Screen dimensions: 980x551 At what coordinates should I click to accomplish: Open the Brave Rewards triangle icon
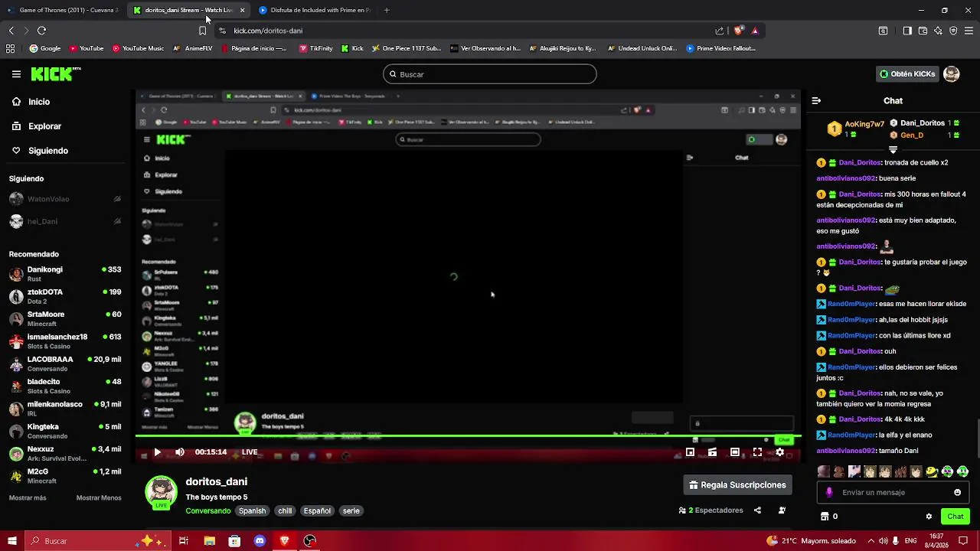pyautogui.click(x=755, y=31)
